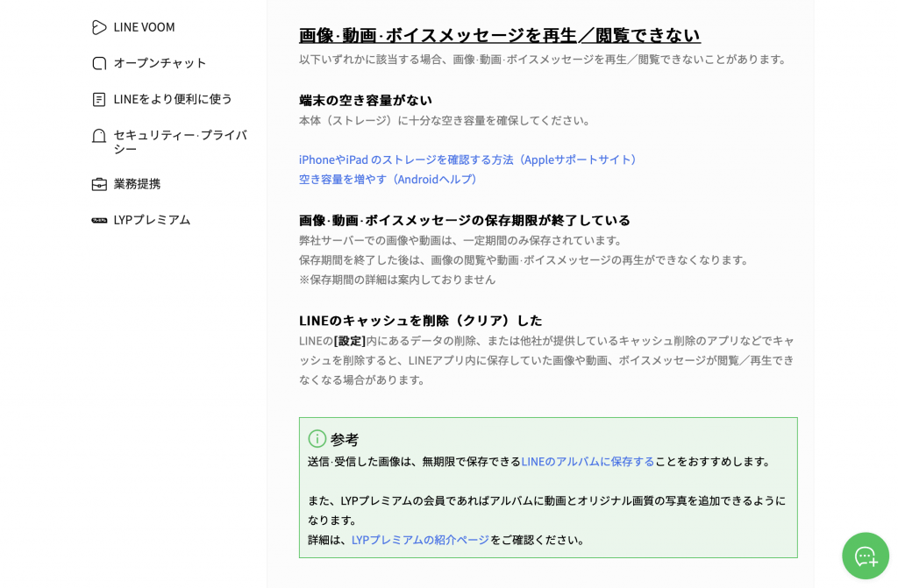This screenshot has width=898, height=588.
Task: Click the article title 画像·動画·ボイスメッセージを再生／閲覧できない
Action: pos(499,36)
